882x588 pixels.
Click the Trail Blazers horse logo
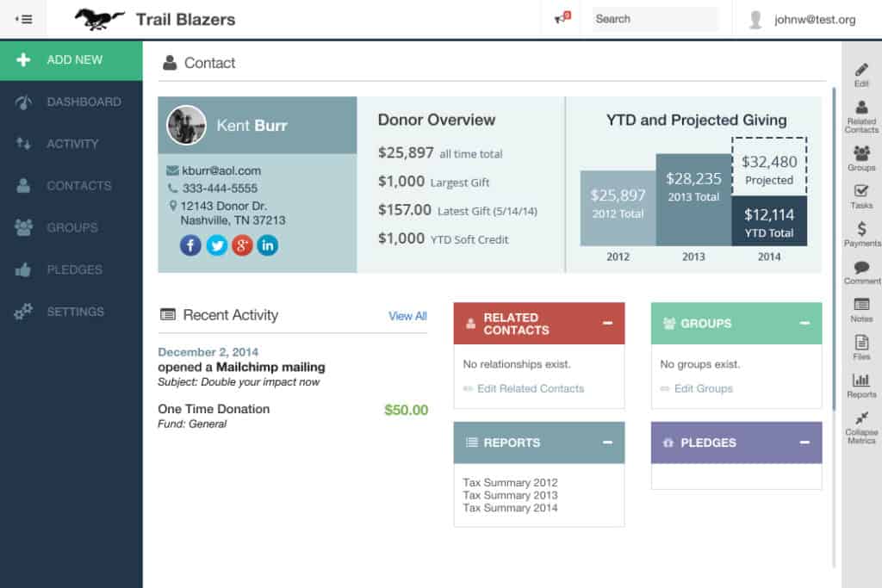coord(99,19)
